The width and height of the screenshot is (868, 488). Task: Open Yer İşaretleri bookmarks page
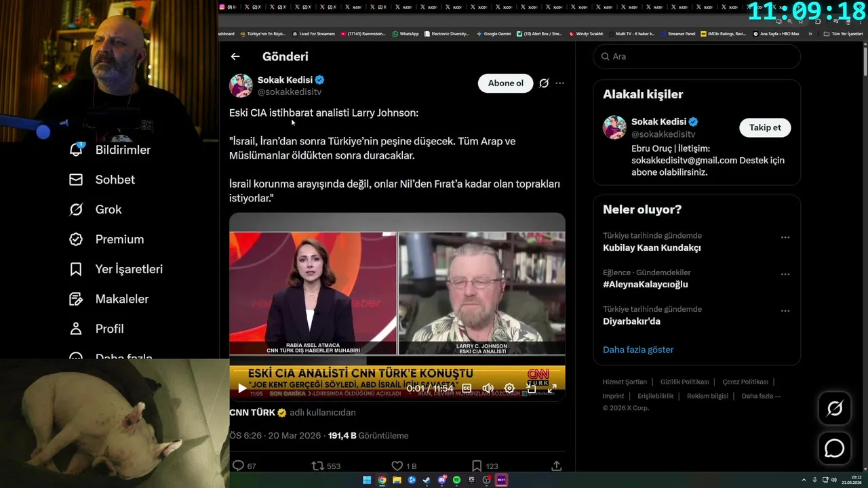pos(116,269)
